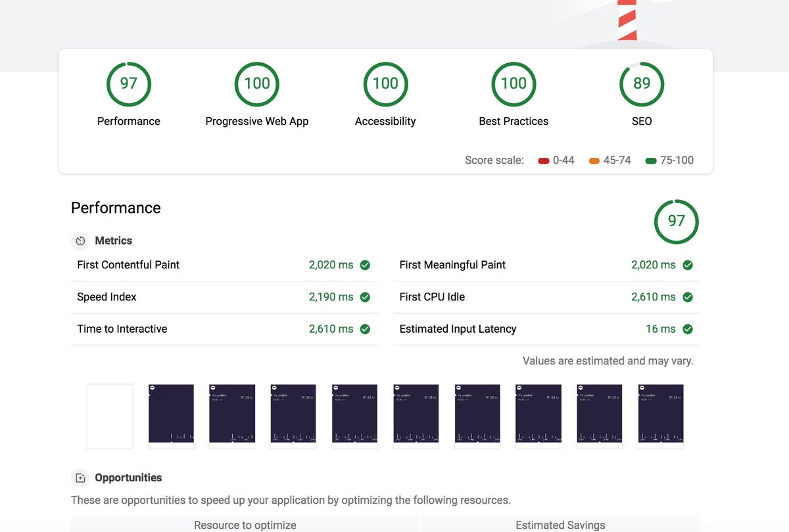Viewport: 789px width, 532px height.
Task: Click green check beside First Contentful Paint
Action: [365, 265]
